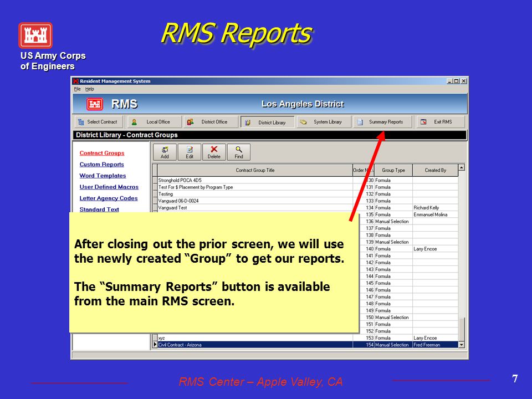The height and width of the screenshot is (399, 532).
Task: Select the District Library toolbar button
Action: point(267,122)
